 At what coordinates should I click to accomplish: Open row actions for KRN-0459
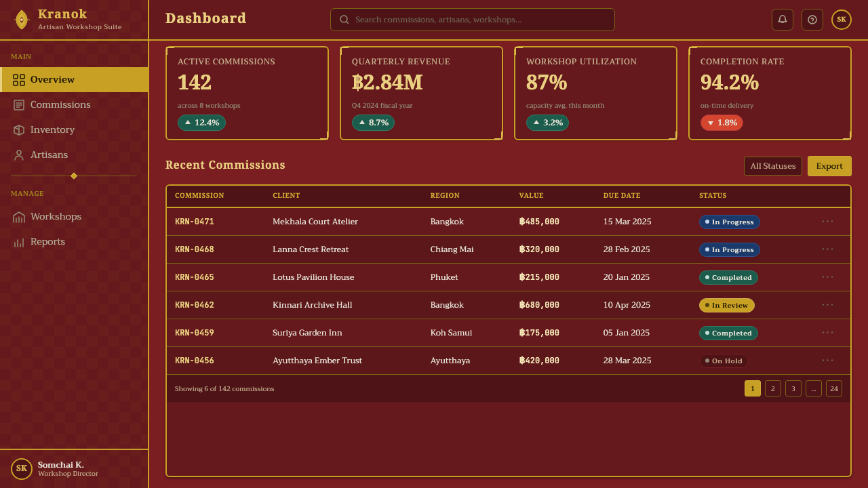click(x=828, y=333)
